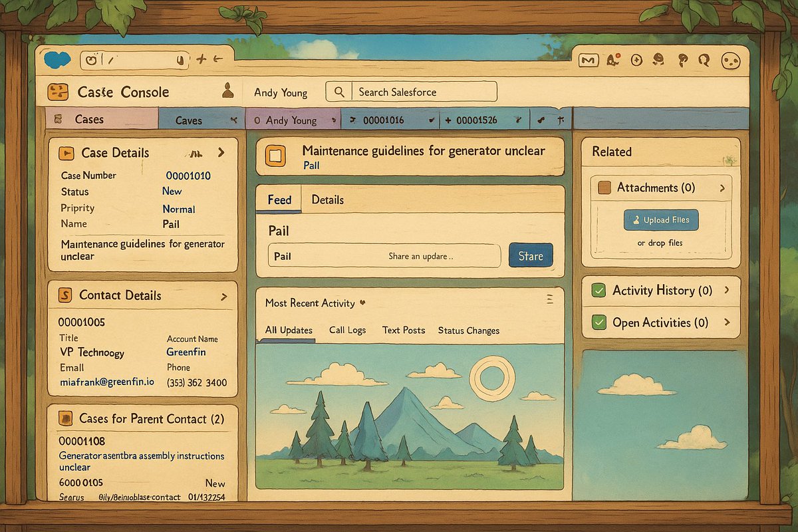
Task: Open the notifications bell icon
Action: coord(612,61)
